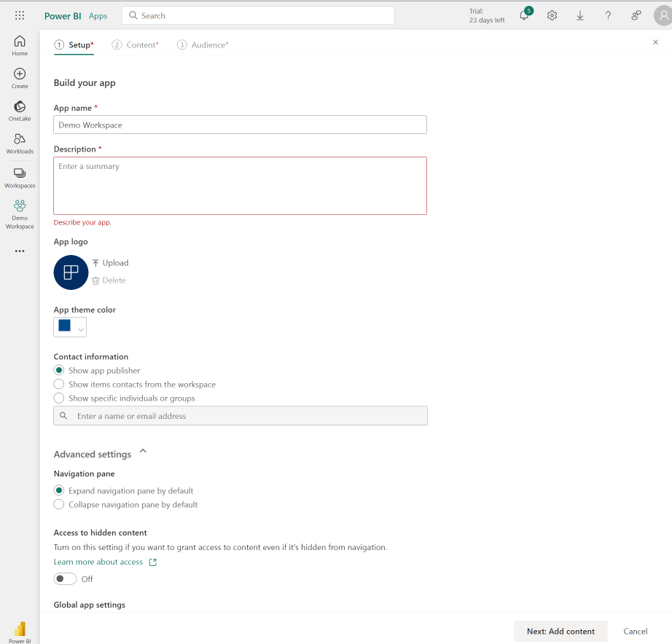Viewport: 672px width, 644px height.
Task: Turn on Access to hidden content toggle
Action: click(65, 579)
